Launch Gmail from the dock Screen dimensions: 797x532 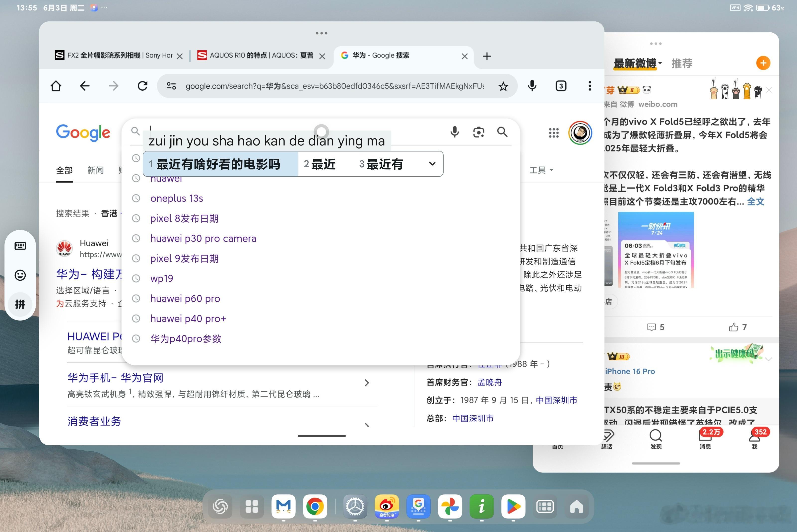click(x=283, y=506)
